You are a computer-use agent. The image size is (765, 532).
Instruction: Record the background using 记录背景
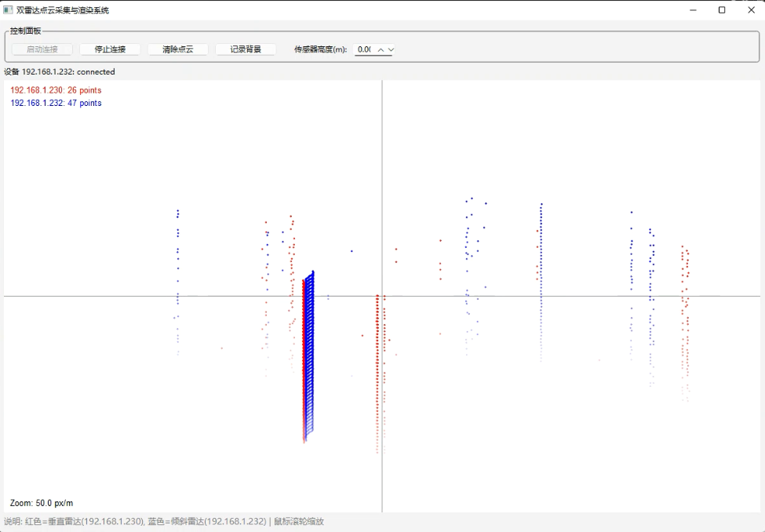click(x=246, y=49)
